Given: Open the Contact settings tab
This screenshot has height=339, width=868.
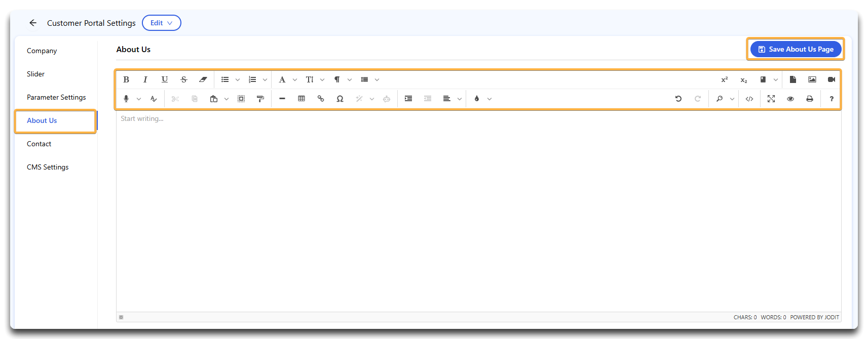Looking at the screenshot, I should pyautogui.click(x=39, y=144).
